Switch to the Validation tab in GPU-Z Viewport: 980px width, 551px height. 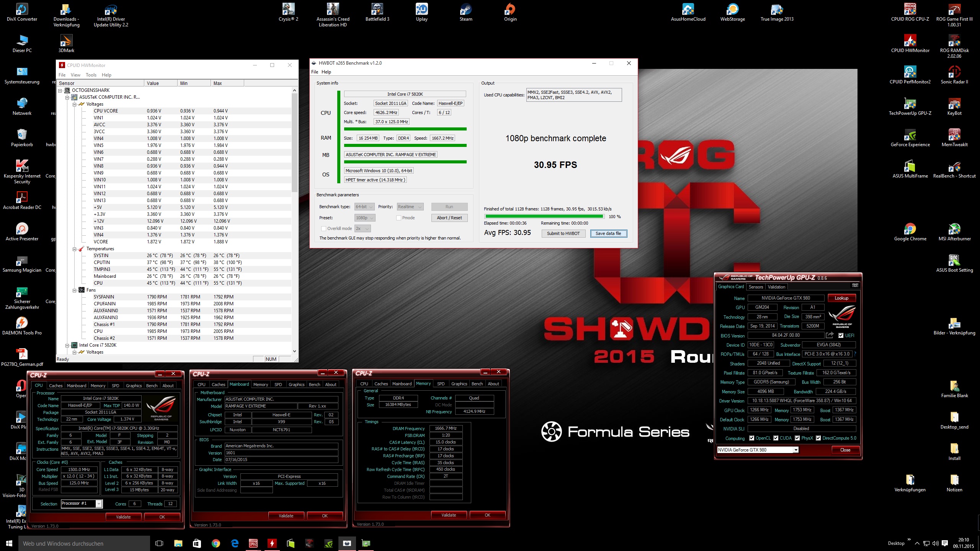776,287
